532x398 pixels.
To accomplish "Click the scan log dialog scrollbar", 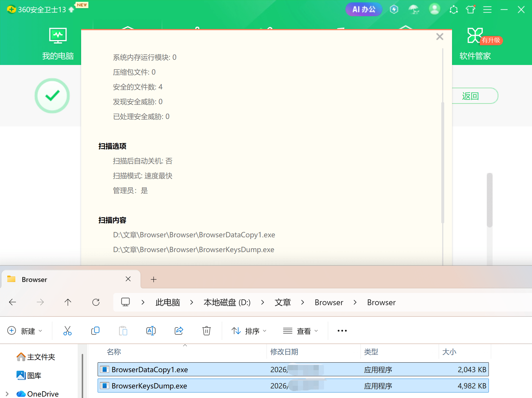I will pos(442,162).
